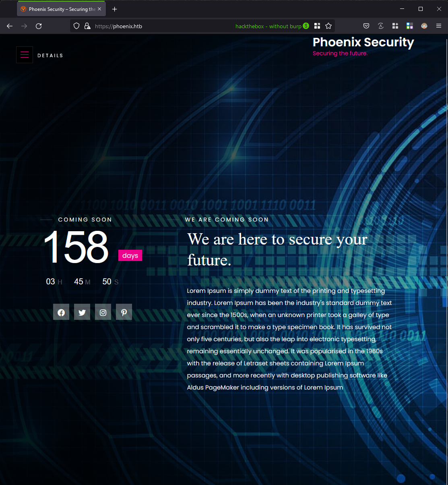Image resolution: width=448 pixels, height=485 pixels.
Task: Close the Phoenix Security tab
Action: pyautogui.click(x=99, y=9)
